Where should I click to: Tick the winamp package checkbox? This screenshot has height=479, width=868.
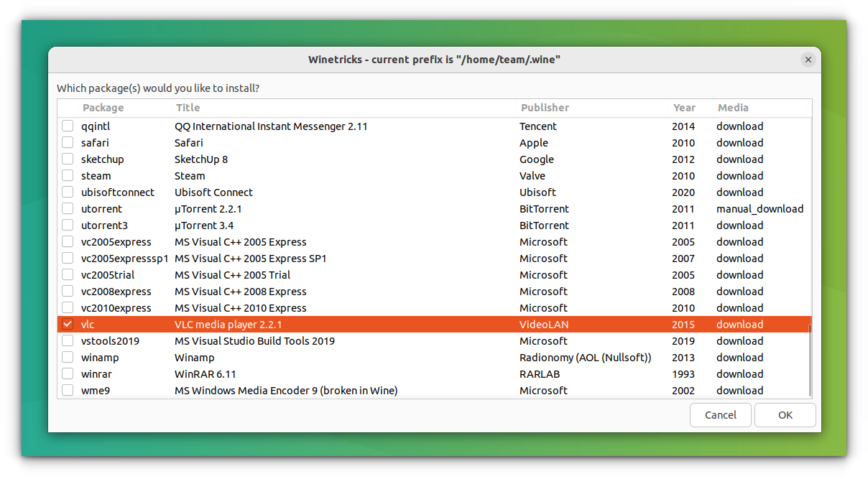[68, 358]
